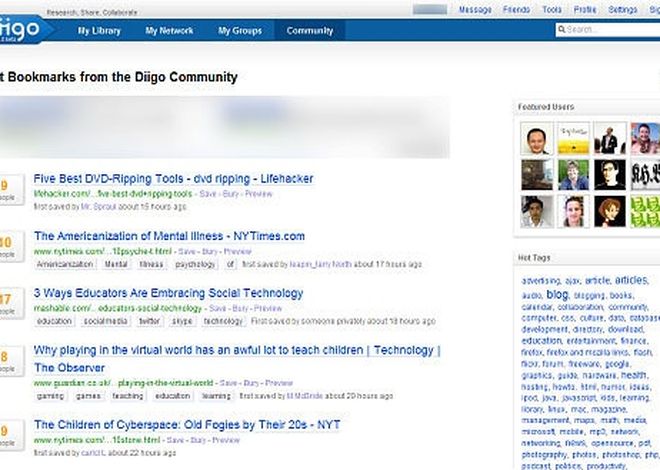660x470 pixels.
Task: Save the 3 Ways Educators bookmark
Action: 218,308
